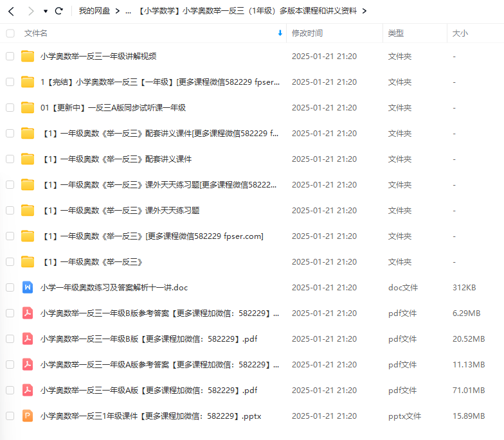
Task: Sort by 类型 column
Action: [396, 33]
